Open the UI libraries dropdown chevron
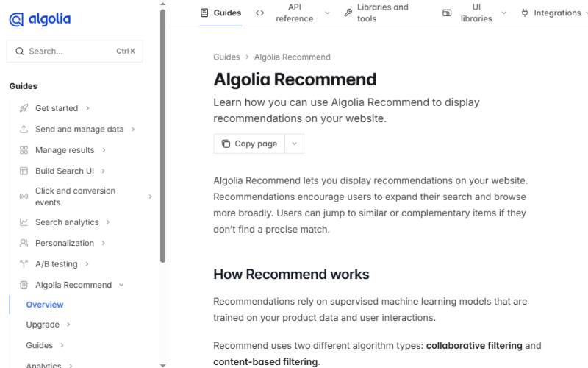This screenshot has height=368, width=588. (503, 13)
